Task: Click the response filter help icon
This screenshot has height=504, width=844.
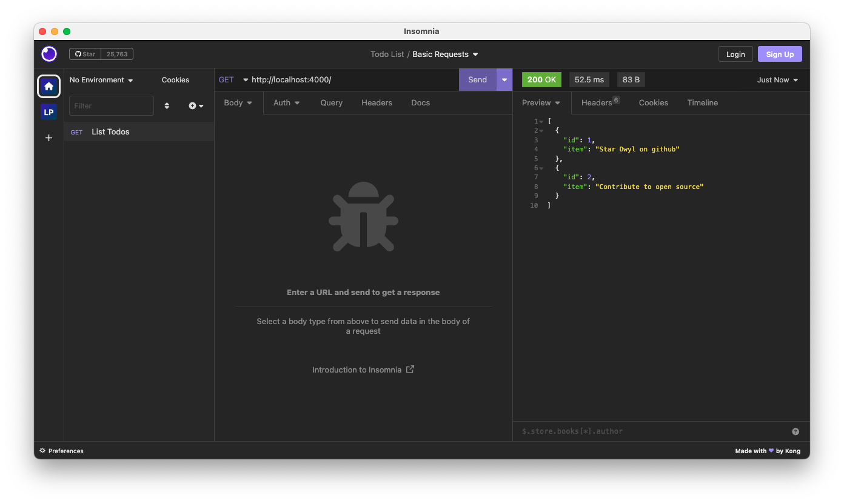Action: [x=795, y=431]
